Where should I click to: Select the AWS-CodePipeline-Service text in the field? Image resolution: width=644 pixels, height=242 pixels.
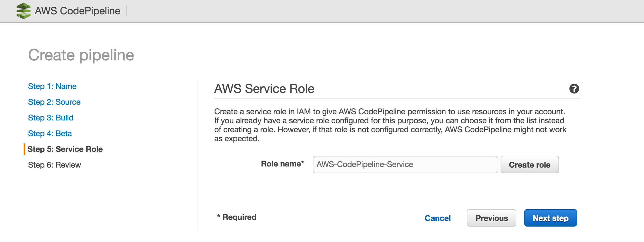(364, 164)
